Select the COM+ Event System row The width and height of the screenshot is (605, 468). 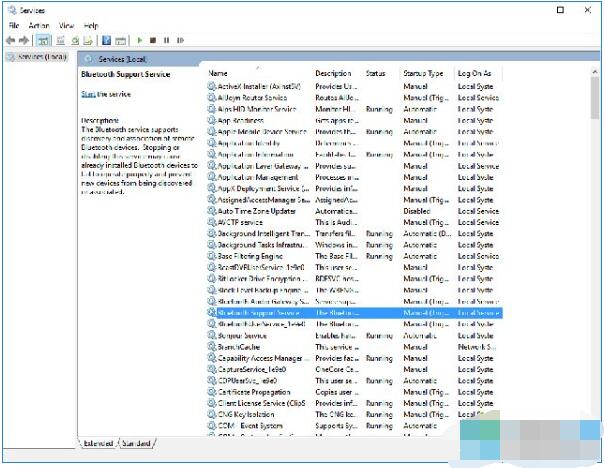[x=355, y=426]
